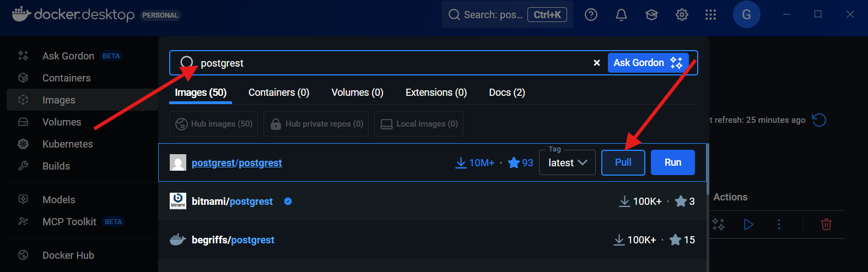Open the notifications bell

pyautogui.click(x=621, y=15)
